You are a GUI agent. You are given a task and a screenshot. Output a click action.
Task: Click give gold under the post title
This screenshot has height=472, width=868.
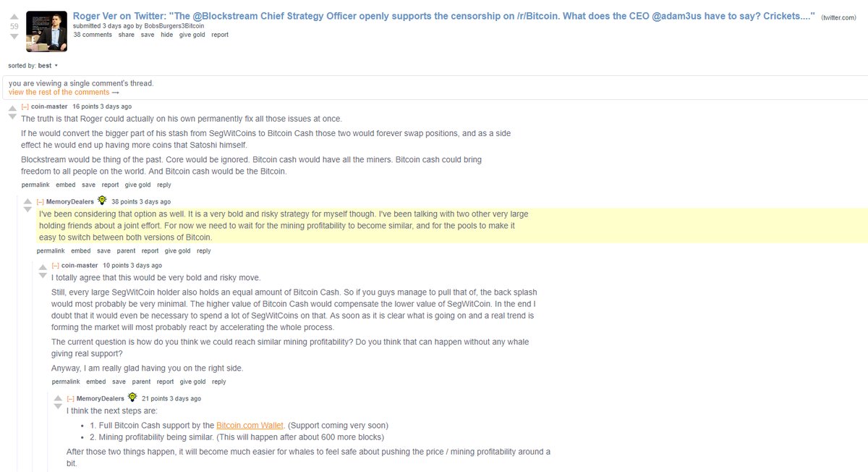point(192,35)
